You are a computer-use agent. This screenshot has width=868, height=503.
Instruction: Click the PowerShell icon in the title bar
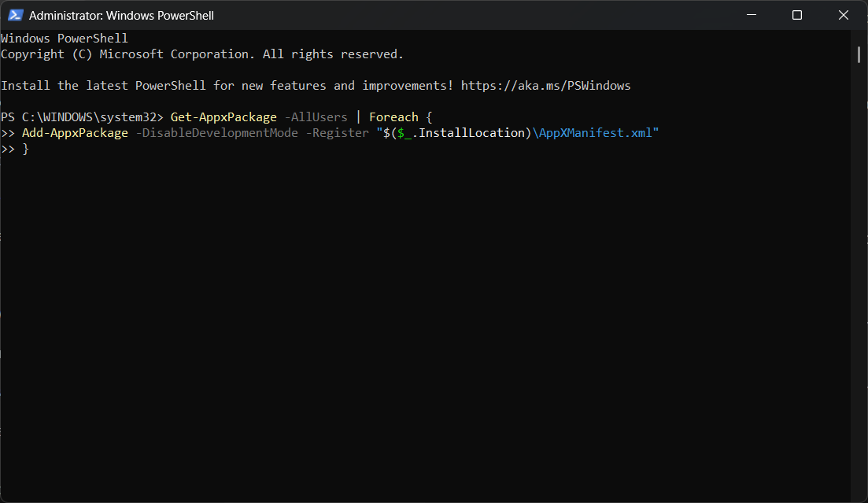(x=16, y=15)
